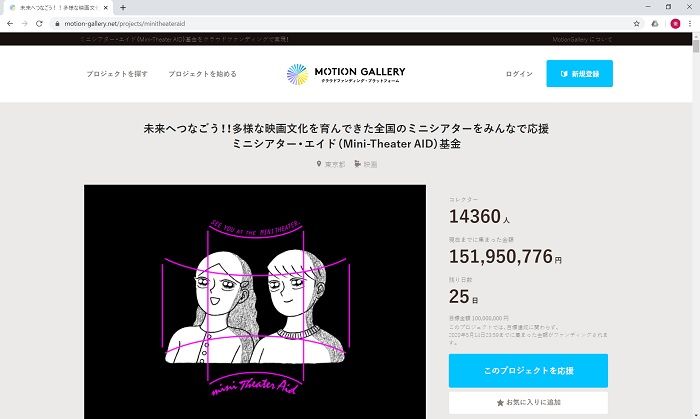Bookmark this page with star icon
This screenshot has width=700, height=419.
[637, 24]
